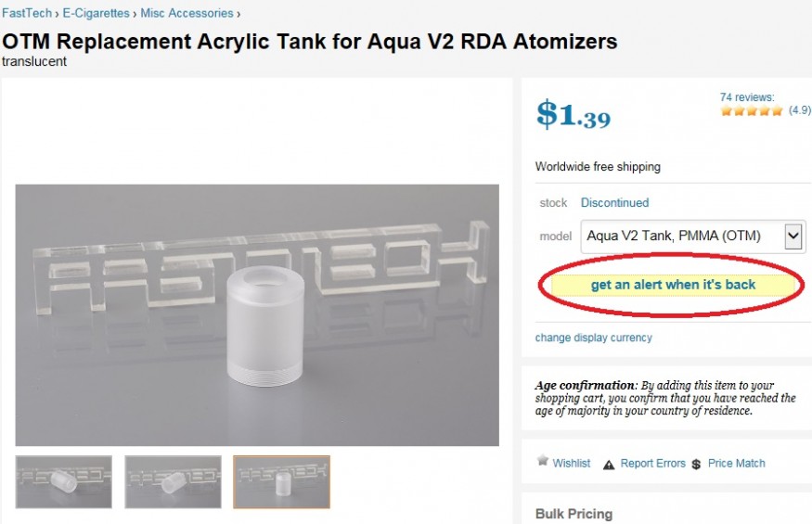Click the Report Errors warning triangle icon

[609, 464]
